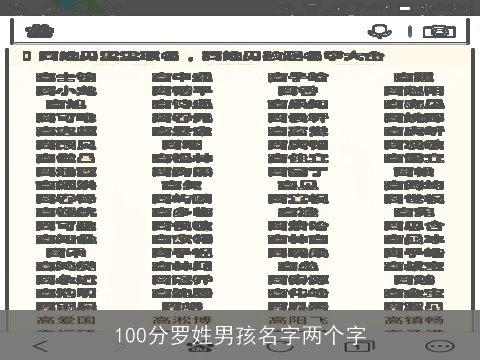
Task: Select the name 高镇畅
Action: pyautogui.click(x=414, y=320)
